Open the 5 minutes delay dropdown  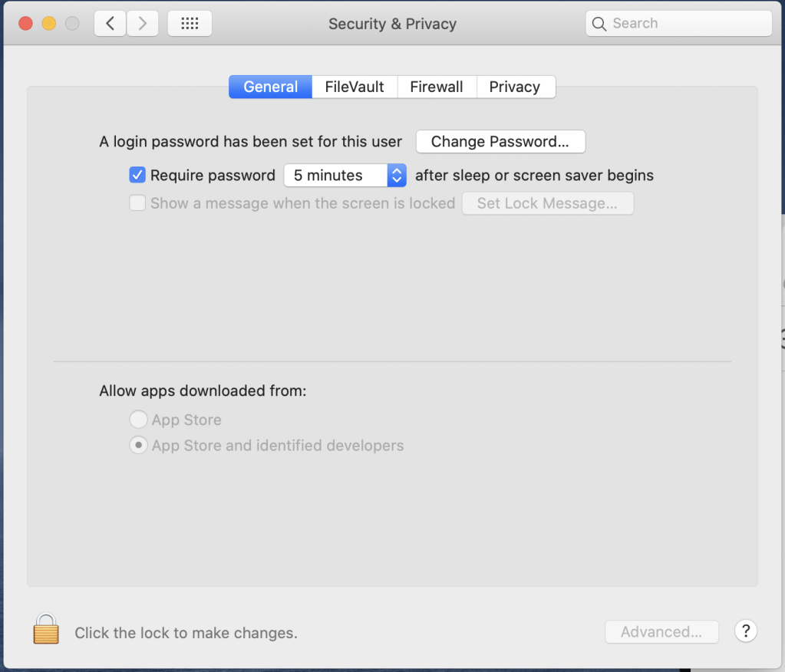pos(345,176)
